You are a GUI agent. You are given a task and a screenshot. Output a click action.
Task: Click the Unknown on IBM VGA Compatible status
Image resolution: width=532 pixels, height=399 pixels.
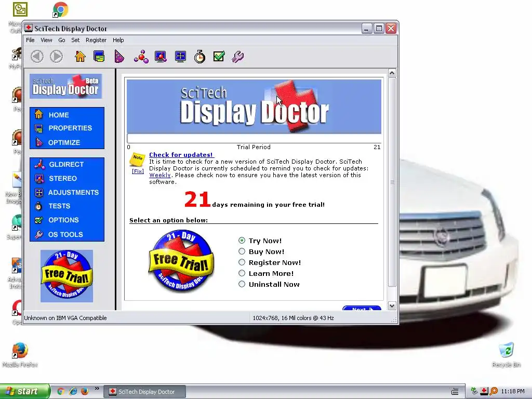65,318
